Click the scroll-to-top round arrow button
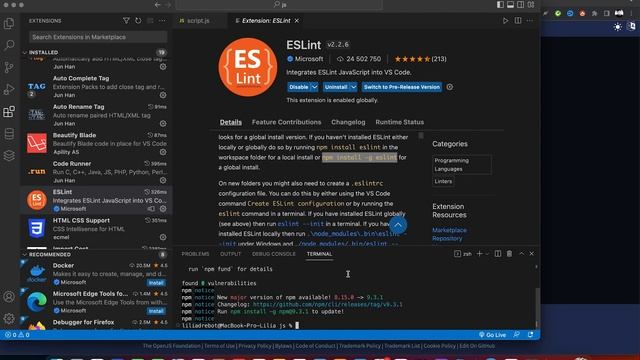Image resolution: width=640 pixels, height=360 pixels. (x=398, y=225)
